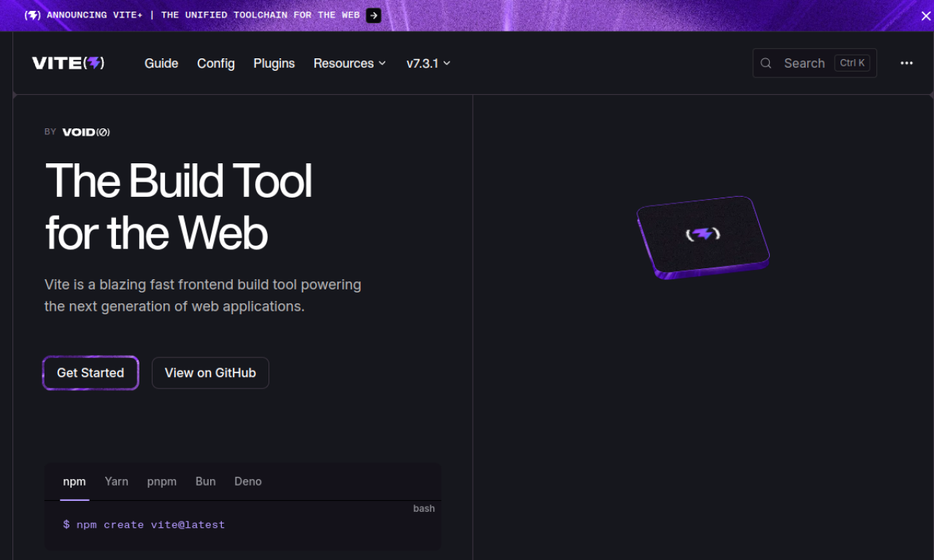934x560 pixels.
Task: Click the lightning icon in announcement banner
Action: [33, 15]
